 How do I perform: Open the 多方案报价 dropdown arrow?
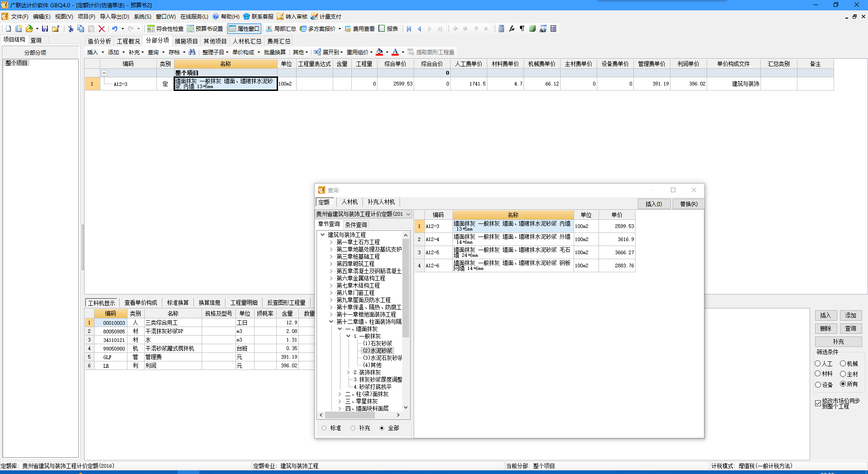point(340,29)
